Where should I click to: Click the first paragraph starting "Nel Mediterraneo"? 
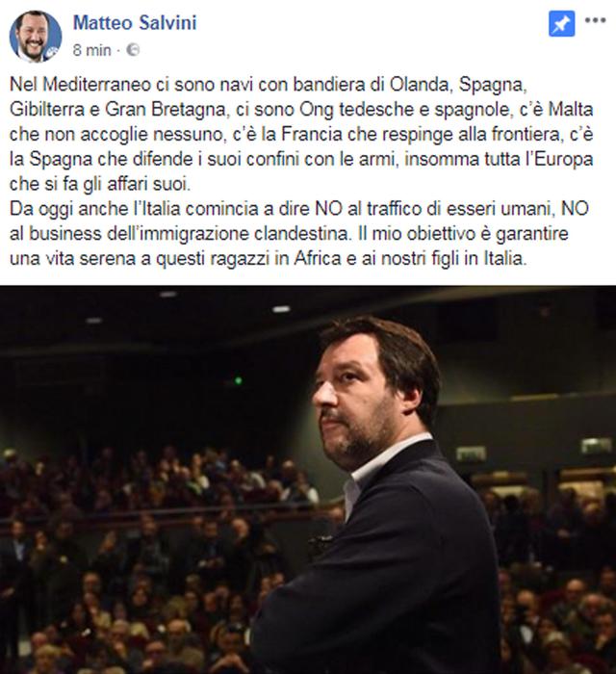point(301,134)
